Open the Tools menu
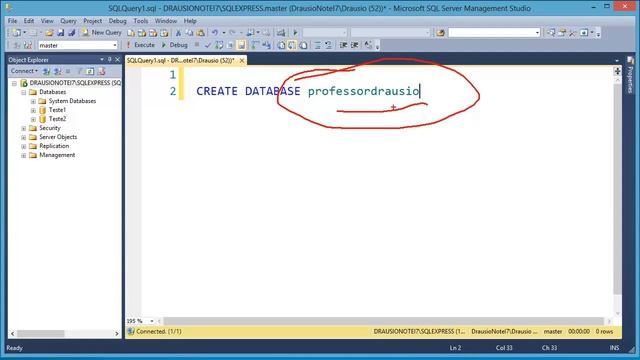Screen dimensions: 640x360 coord(141,21)
